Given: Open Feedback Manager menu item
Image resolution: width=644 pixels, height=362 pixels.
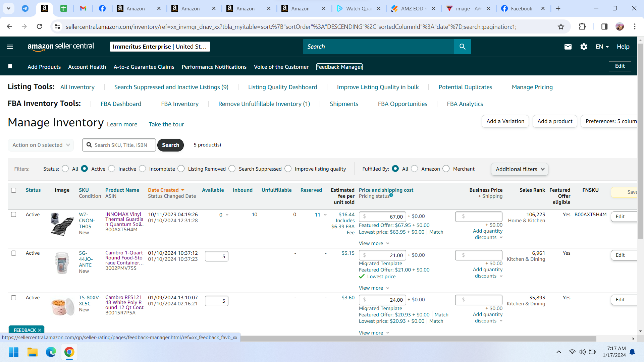Looking at the screenshot, I should click(x=339, y=67).
